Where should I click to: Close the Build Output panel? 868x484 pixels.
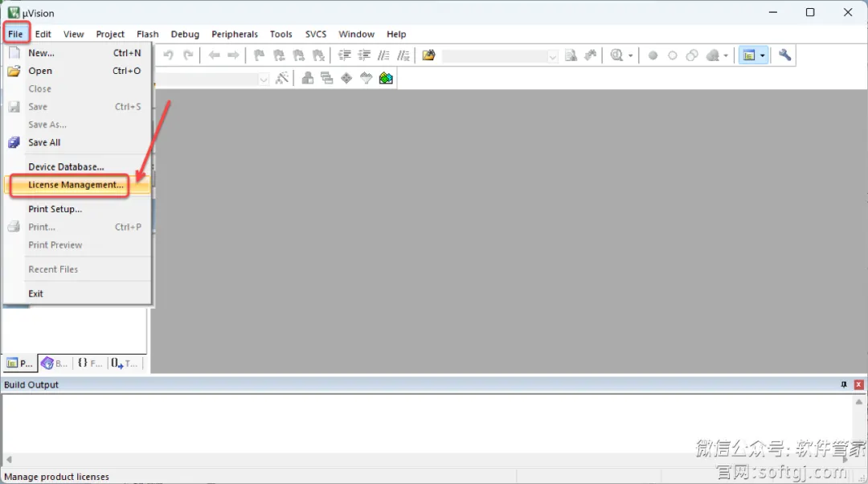(x=858, y=384)
